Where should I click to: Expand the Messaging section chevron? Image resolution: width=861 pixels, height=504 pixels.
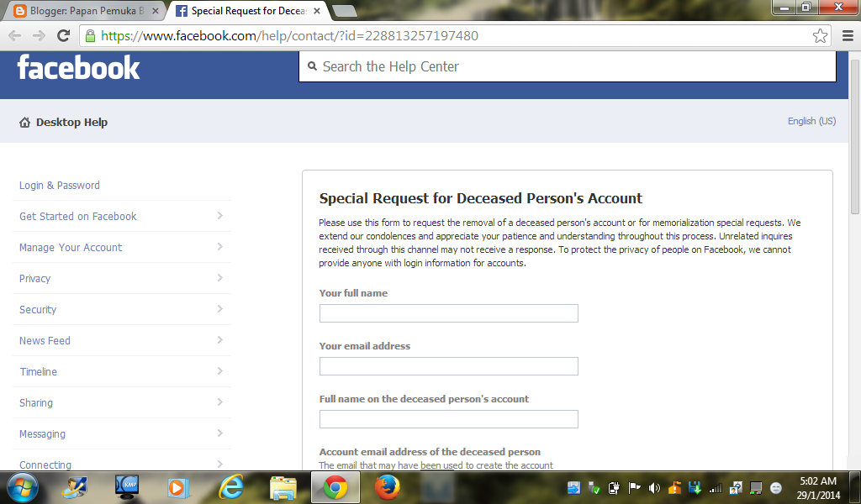pos(219,433)
